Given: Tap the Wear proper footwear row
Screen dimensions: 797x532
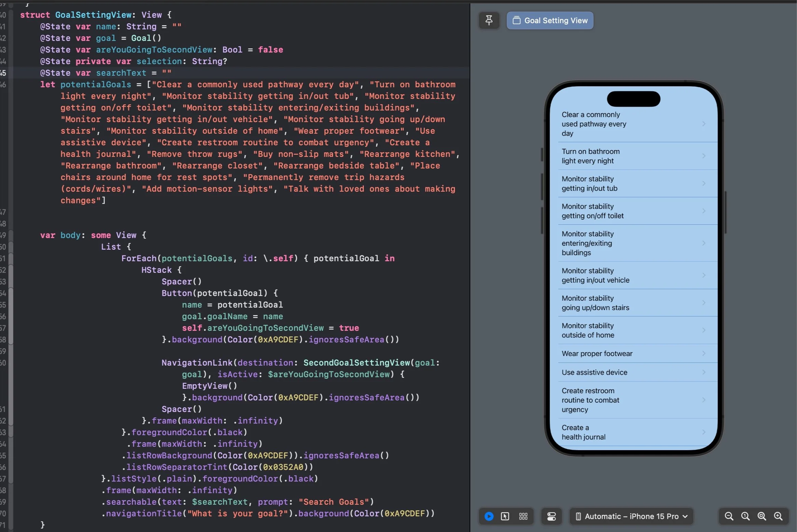Looking at the screenshot, I should click(x=597, y=354).
